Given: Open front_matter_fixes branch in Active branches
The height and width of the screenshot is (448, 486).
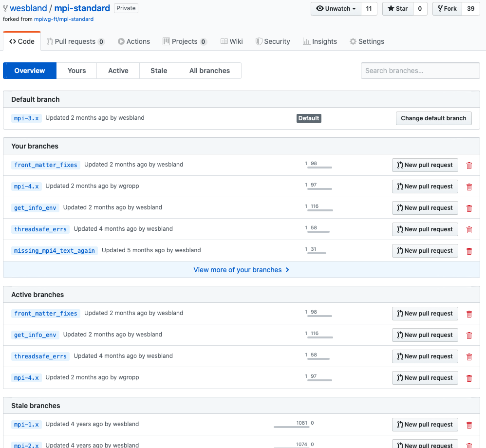Looking at the screenshot, I should (46, 314).
